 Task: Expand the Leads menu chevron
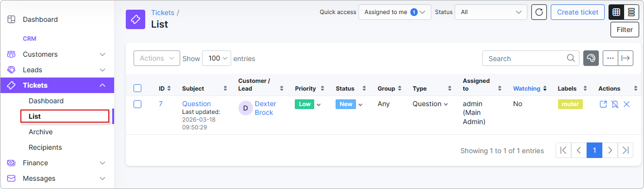(102, 70)
